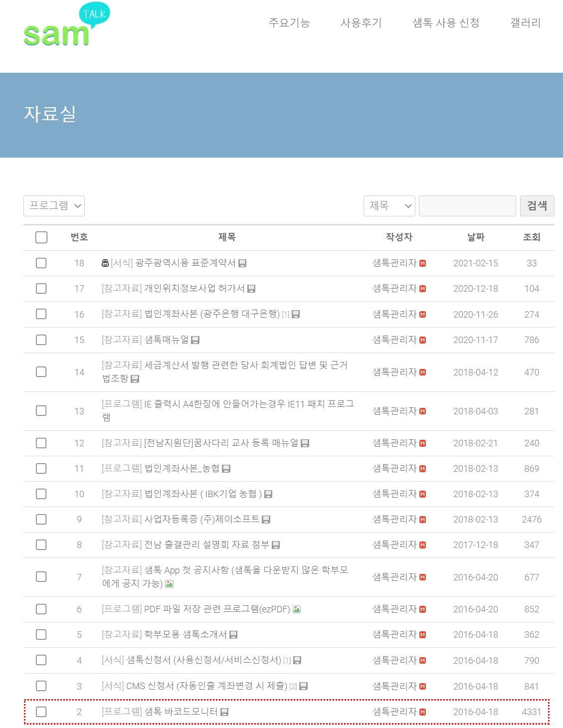This screenshot has width=563, height=728.
Task: Click the samTALK logo
Action: [x=67, y=24]
